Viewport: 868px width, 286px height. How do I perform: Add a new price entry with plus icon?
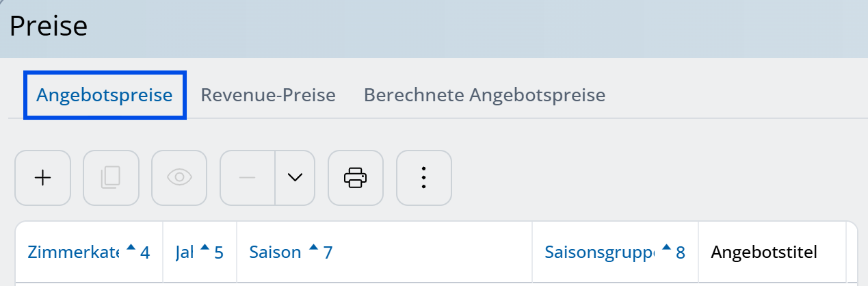(x=42, y=178)
